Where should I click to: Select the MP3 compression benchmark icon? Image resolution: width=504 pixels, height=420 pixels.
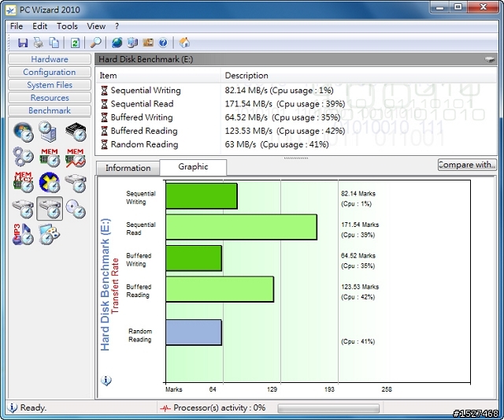pyautogui.click(x=23, y=234)
